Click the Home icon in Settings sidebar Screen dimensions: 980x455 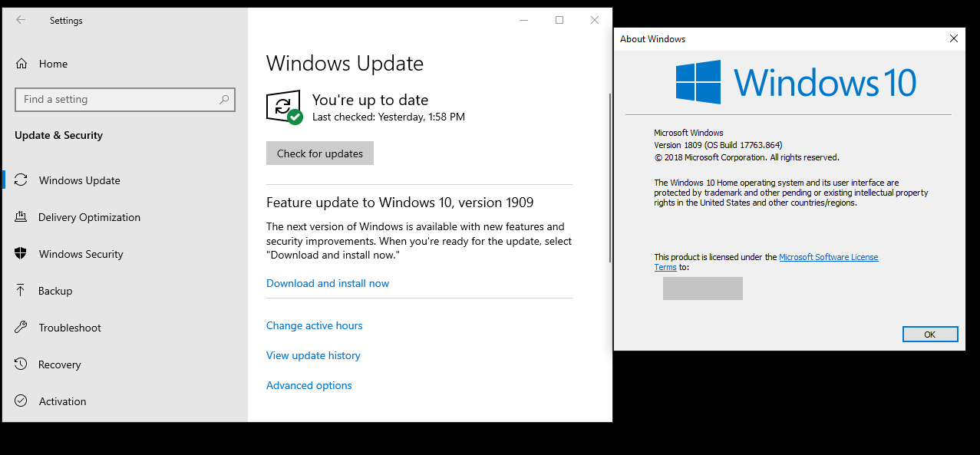tap(21, 64)
